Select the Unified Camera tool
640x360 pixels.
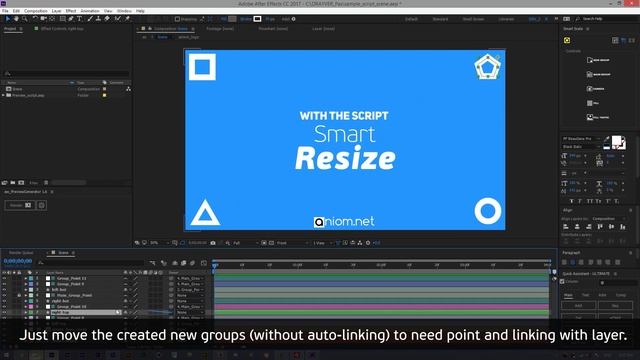tap(43, 19)
